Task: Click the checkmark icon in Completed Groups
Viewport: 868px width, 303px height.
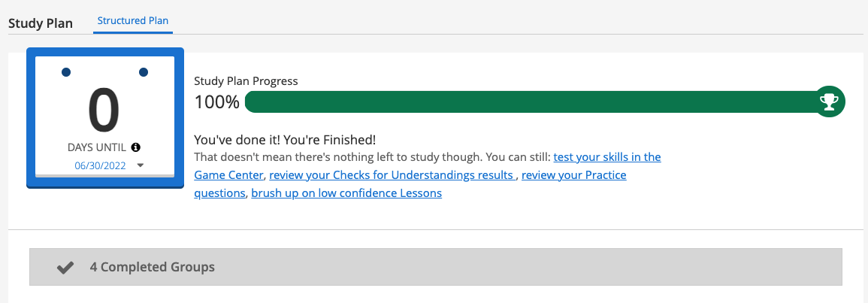Action: tap(65, 267)
